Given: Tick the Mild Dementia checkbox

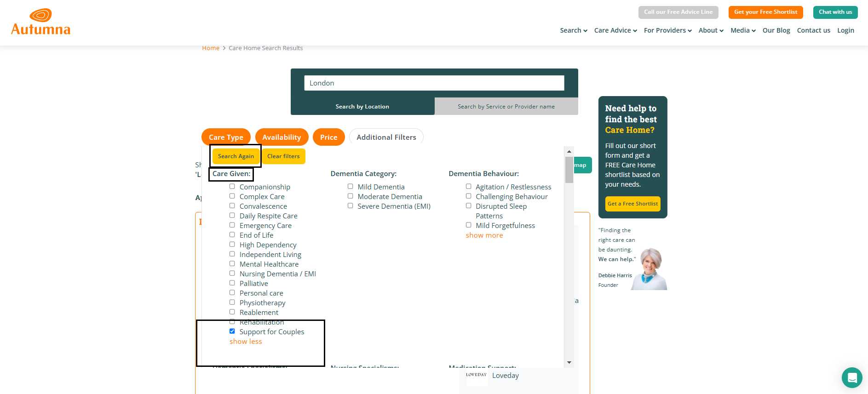Looking at the screenshot, I should pyautogui.click(x=351, y=187).
